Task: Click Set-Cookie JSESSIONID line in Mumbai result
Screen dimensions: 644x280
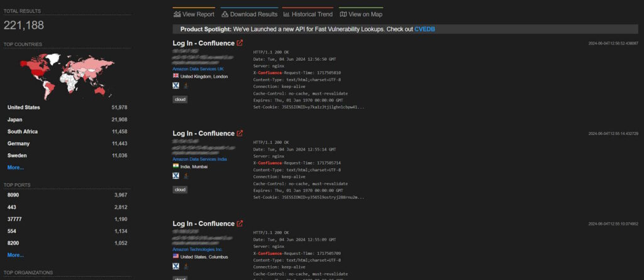Action: point(308,197)
